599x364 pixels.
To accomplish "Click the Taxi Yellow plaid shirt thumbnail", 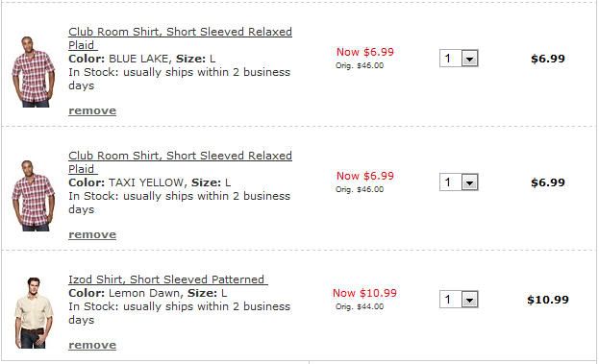I will tap(34, 196).
